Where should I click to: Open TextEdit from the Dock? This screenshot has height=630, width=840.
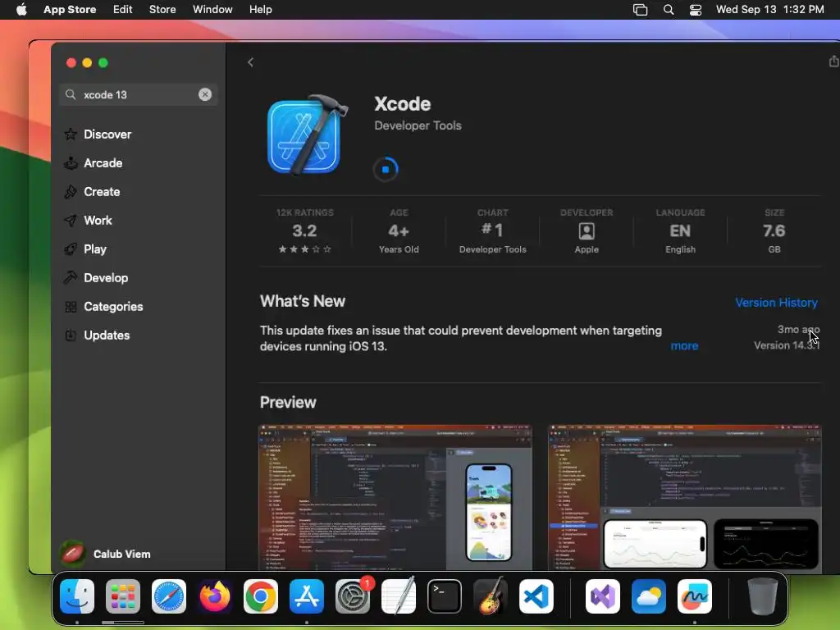399,596
